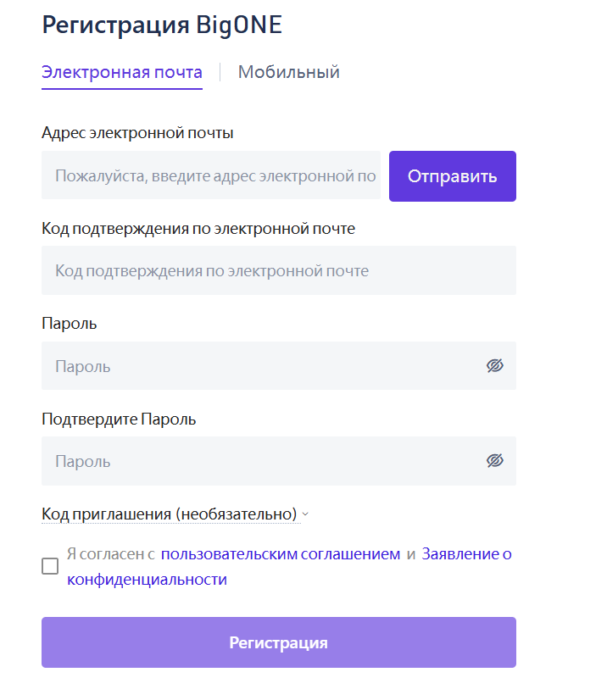Open the пользовательским соглашением link
607x700 pixels.
coord(281,554)
